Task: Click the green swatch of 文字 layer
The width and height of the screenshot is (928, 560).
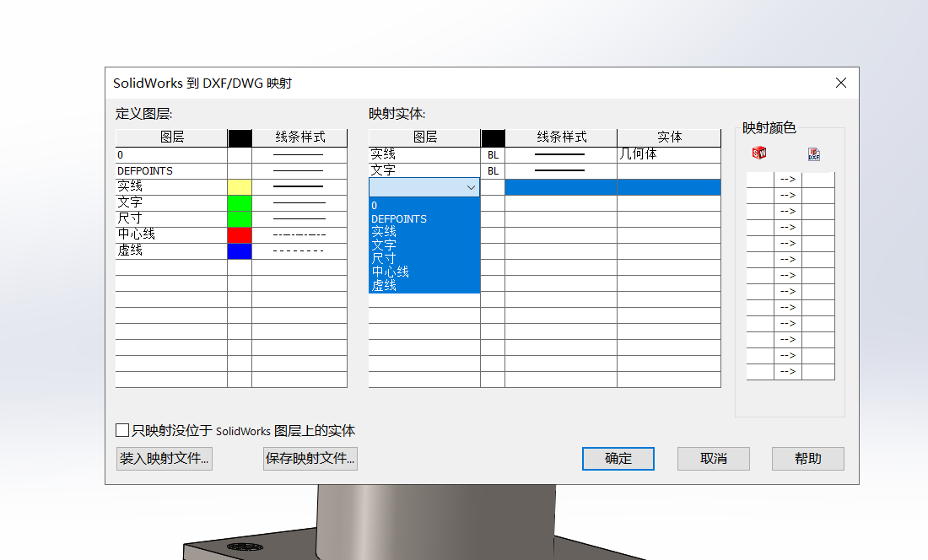Action: [240, 202]
